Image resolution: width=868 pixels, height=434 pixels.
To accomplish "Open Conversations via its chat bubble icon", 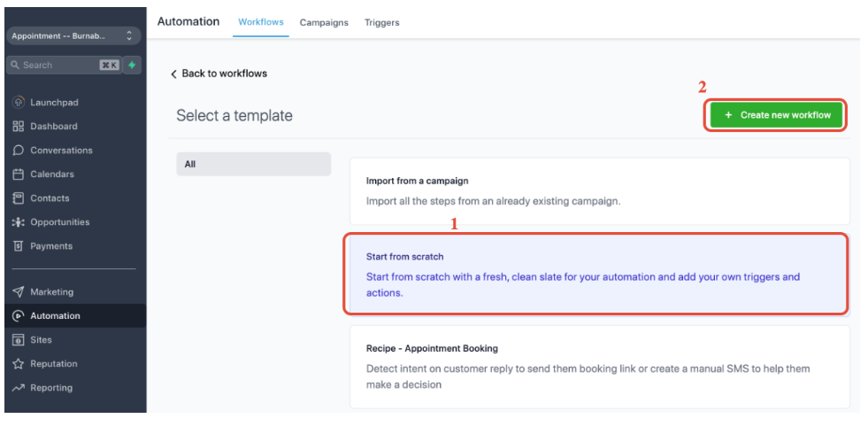I will 19,151.
